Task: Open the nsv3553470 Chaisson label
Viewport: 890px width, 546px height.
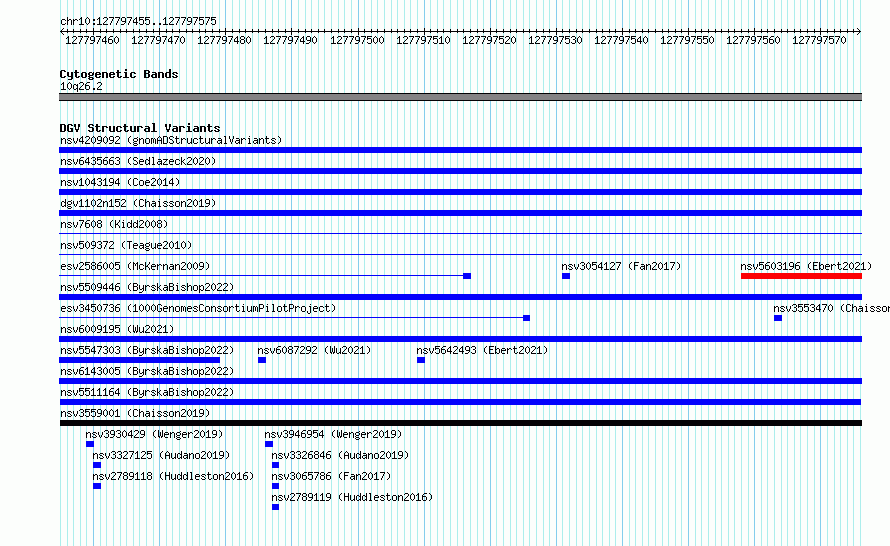Action: click(x=831, y=308)
